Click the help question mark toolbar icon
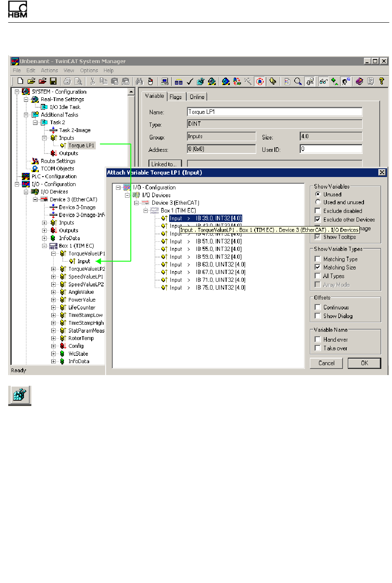 (381, 81)
